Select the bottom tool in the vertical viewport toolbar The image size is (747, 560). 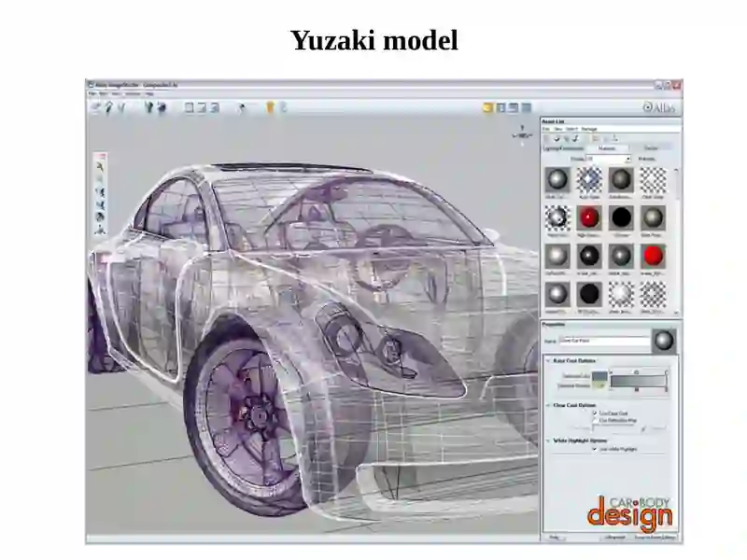(x=100, y=230)
